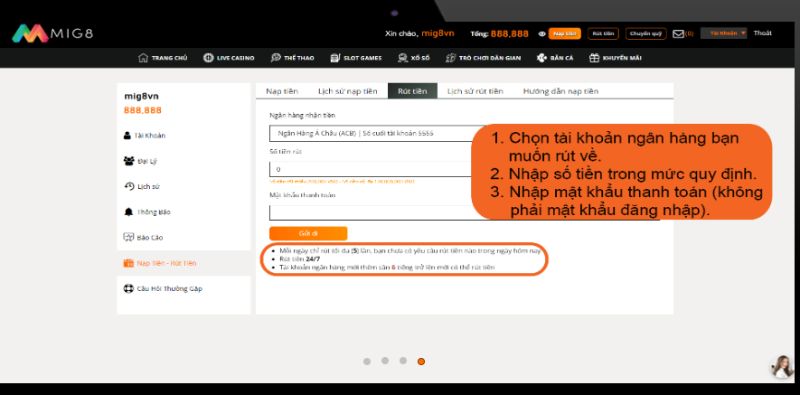Click the orange Nạp tiền header button
Screen dimensions: 800x395
[x=565, y=34]
